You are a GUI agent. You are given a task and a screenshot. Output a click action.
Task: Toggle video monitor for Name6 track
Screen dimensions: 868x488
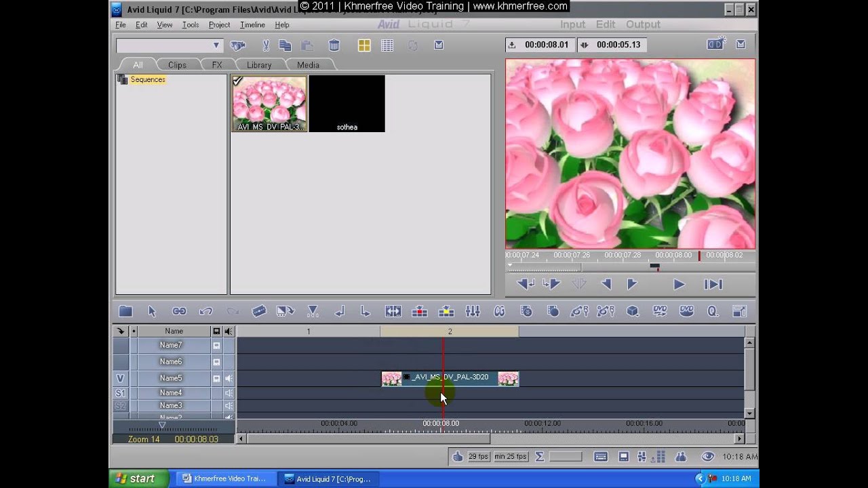[216, 362]
